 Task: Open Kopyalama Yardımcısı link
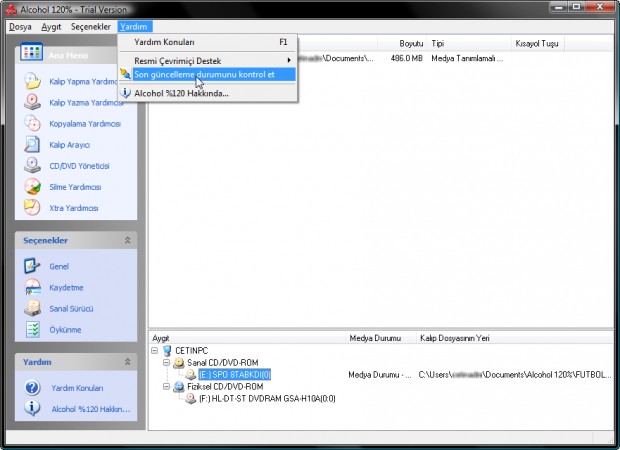[x=85, y=124]
